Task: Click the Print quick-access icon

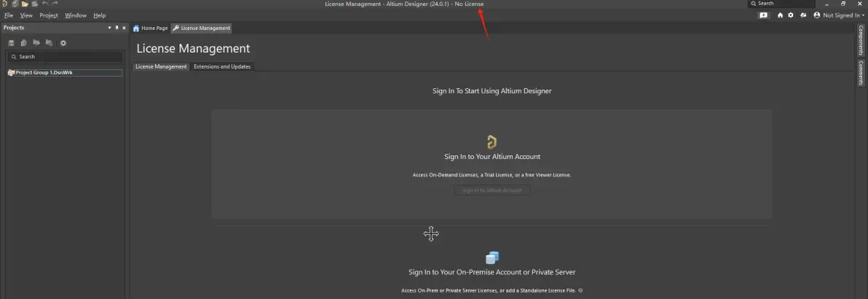Action: click(x=35, y=4)
